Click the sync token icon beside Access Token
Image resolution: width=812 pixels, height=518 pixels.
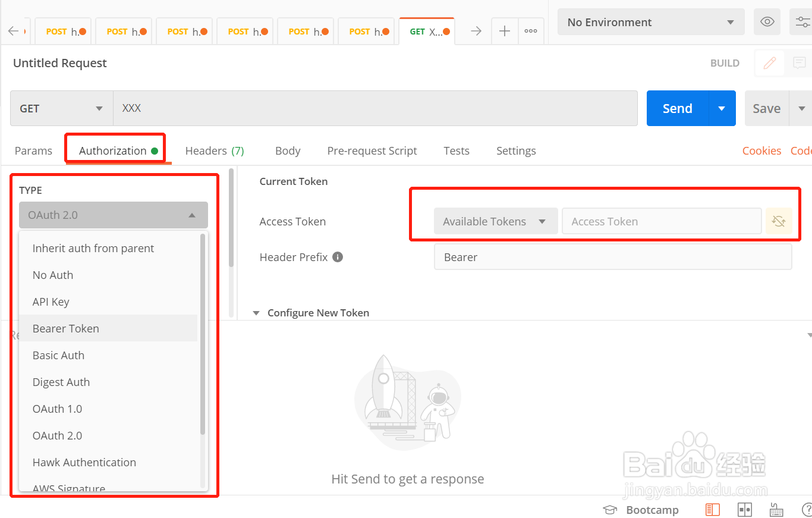click(x=779, y=221)
